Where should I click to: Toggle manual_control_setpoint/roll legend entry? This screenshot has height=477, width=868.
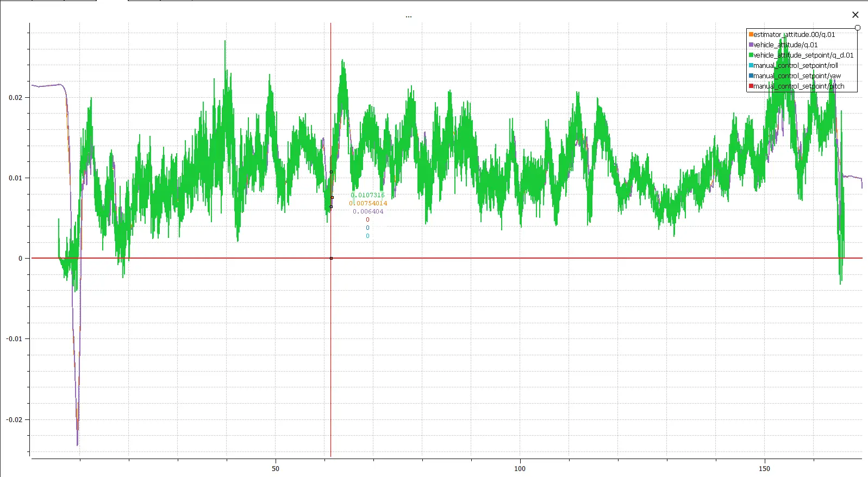tap(795, 65)
